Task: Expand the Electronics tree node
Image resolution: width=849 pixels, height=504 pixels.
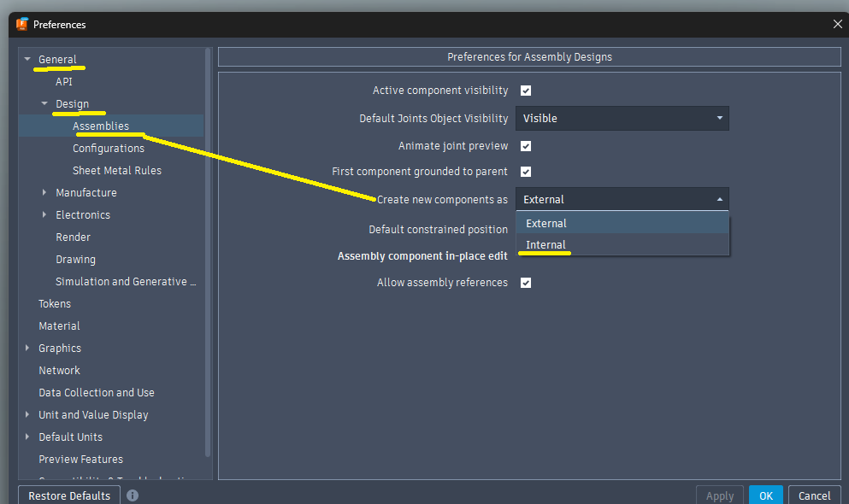Action: [44, 214]
